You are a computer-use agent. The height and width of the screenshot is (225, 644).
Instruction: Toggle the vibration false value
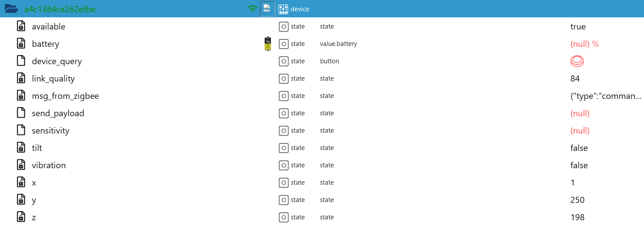579,165
